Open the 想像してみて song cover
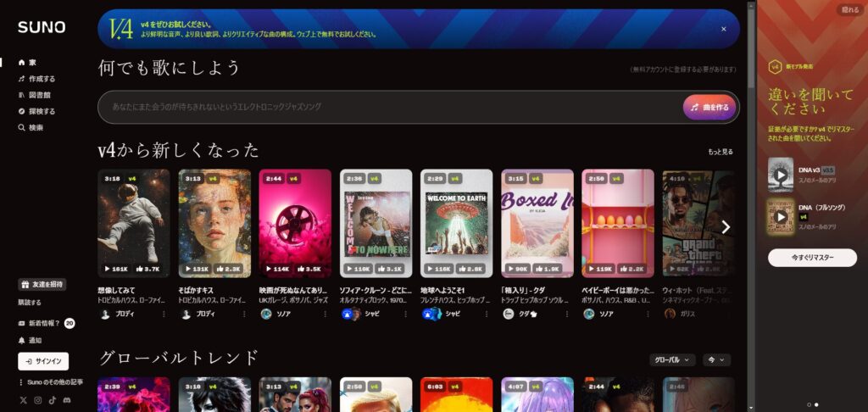Viewport: 868px width, 412px height. point(133,223)
